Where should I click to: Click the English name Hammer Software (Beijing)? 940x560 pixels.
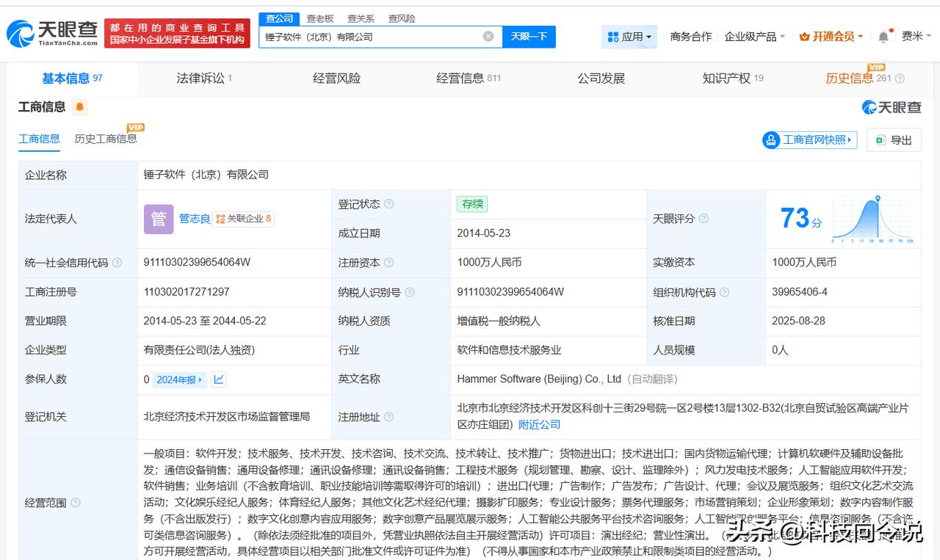coord(539,379)
